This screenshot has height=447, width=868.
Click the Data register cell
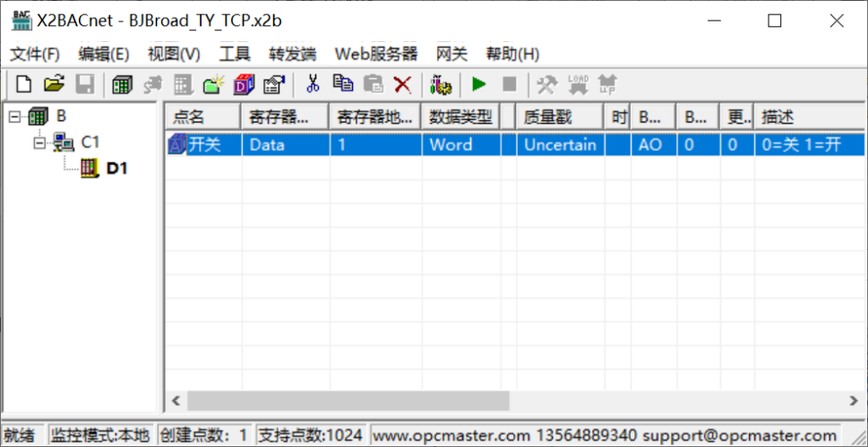[286, 145]
